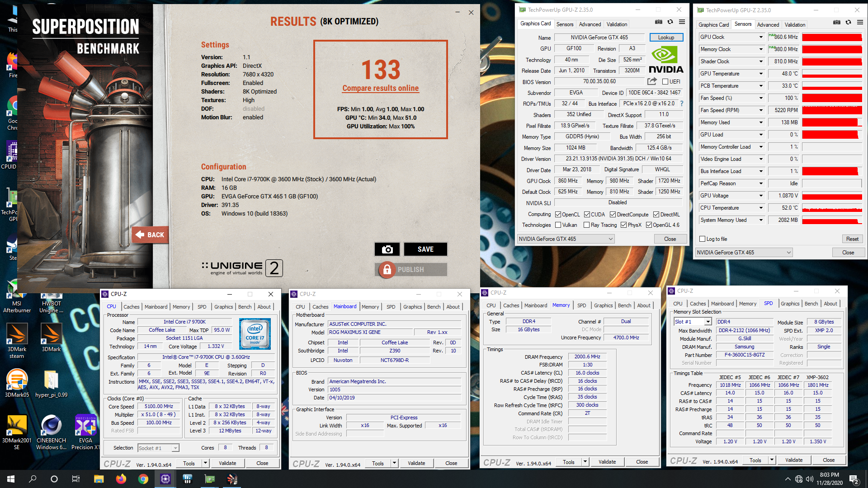This screenshot has width=868, height=488.
Task: Click the camera screenshot button in Superposition results
Action: tap(387, 249)
